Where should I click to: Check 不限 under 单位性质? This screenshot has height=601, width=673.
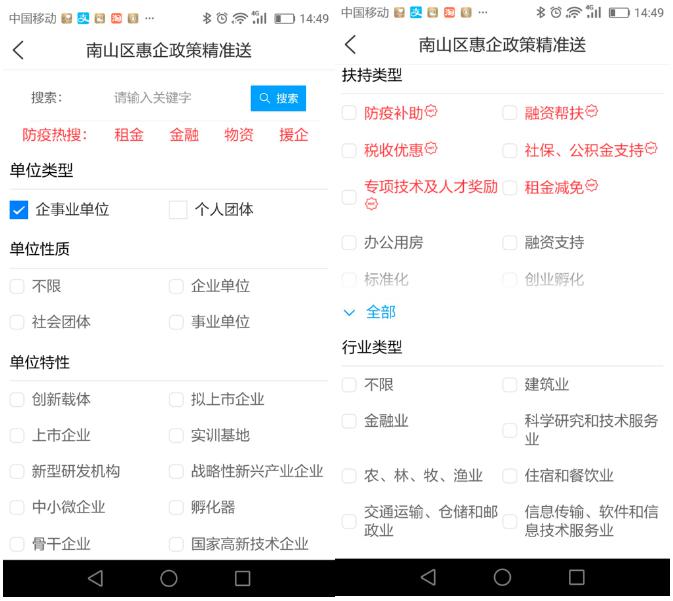[x=17, y=286]
